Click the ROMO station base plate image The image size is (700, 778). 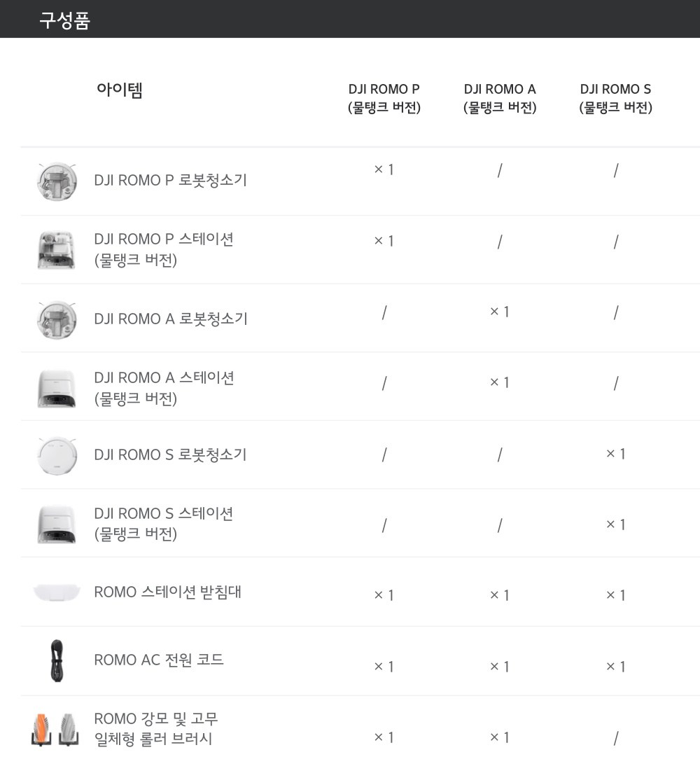[x=57, y=592]
